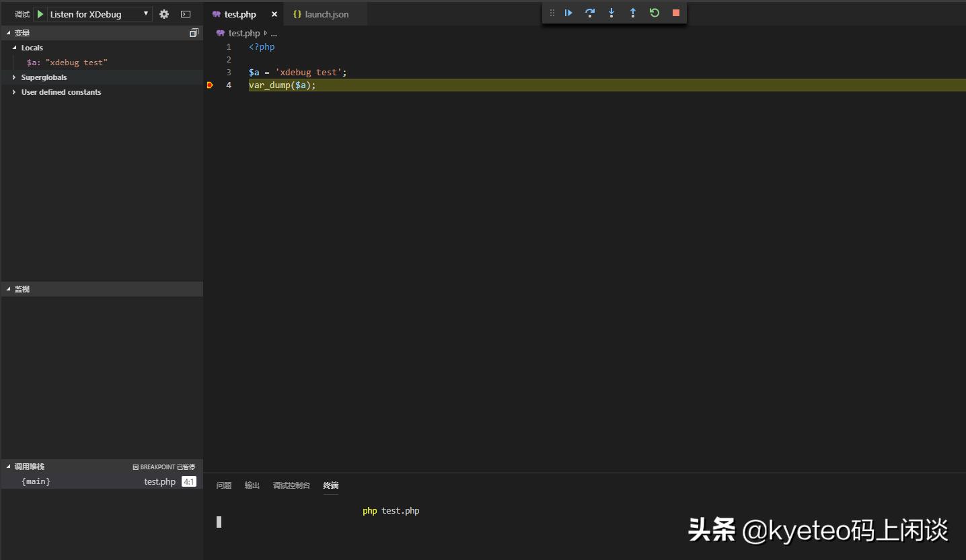Screen dimensions: 966x560
Task: Click the Step Out debug icon
Action: 633,12
